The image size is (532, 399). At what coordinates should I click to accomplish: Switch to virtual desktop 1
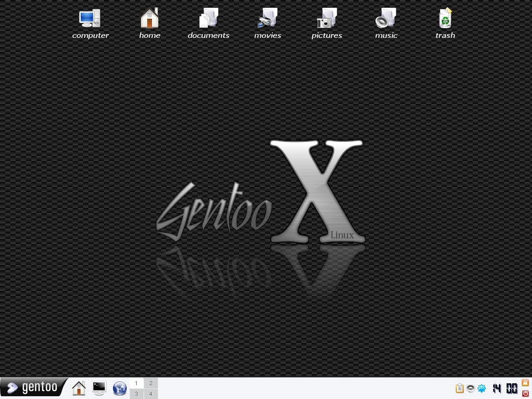coord(136,383)
